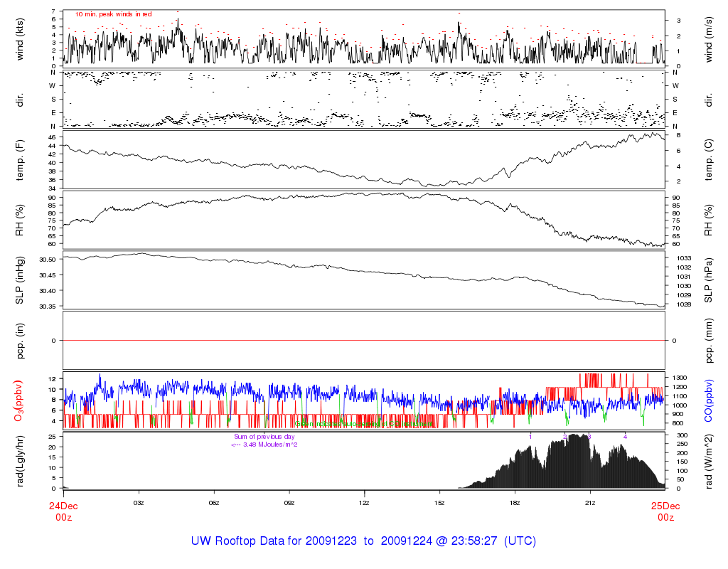Viewport: 728px width, 569px height.
Task: Select the '1200' CO tick value
Action: [x=679, y=388]
